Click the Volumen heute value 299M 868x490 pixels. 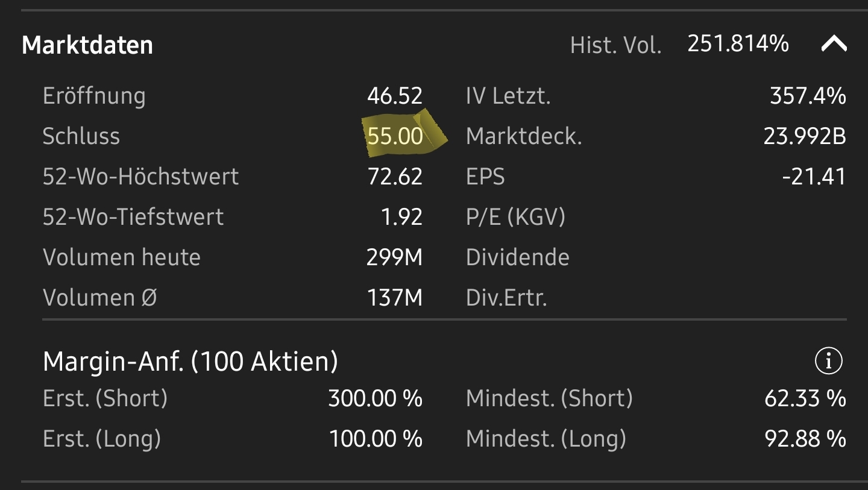pos(394,257)
